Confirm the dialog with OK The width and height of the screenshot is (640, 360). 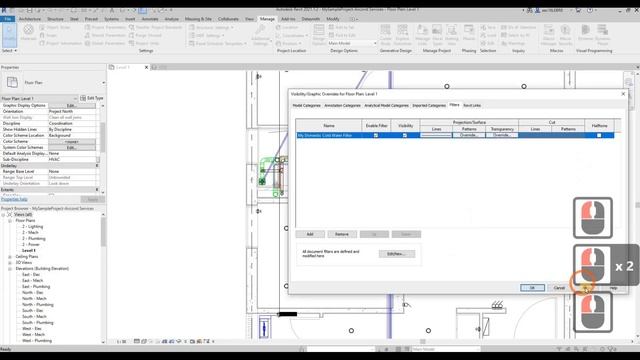pyautogui.click(x=532, y=288)
